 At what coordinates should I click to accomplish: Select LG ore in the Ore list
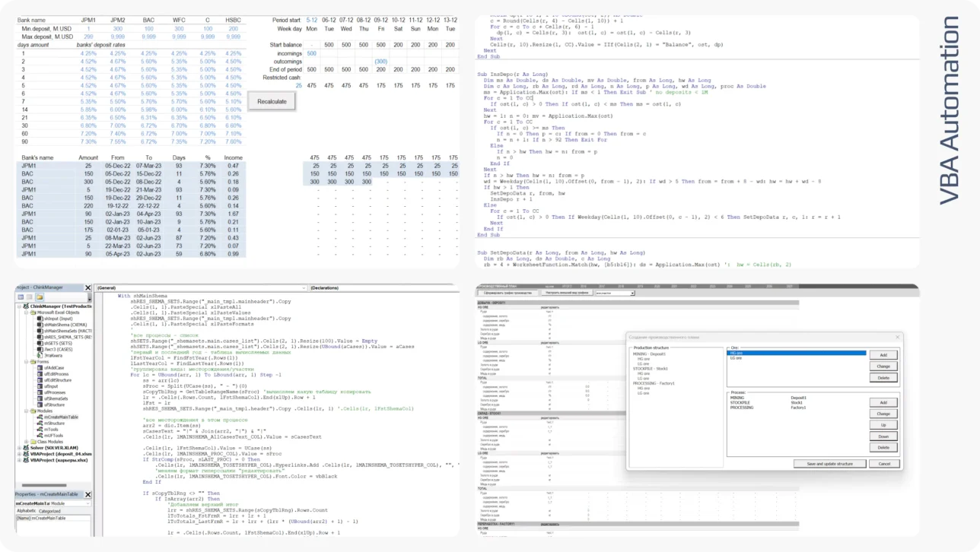click(736, 358)
